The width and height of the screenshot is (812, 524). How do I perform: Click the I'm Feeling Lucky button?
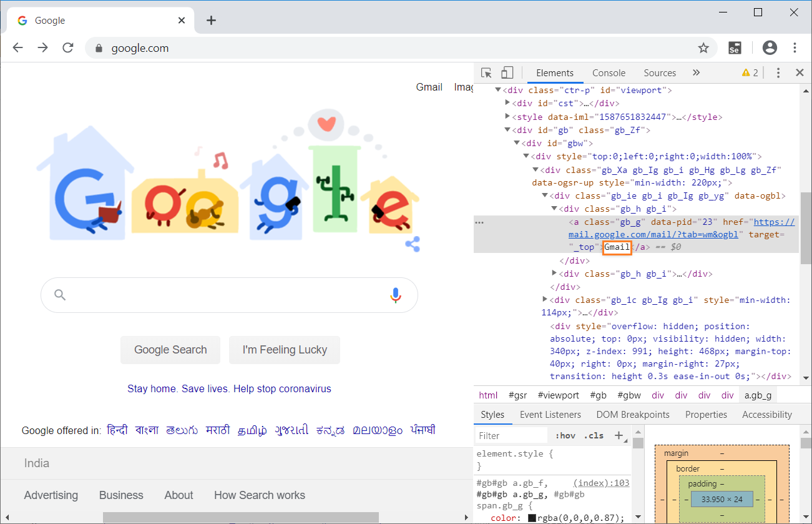click(x=285, y=350)
